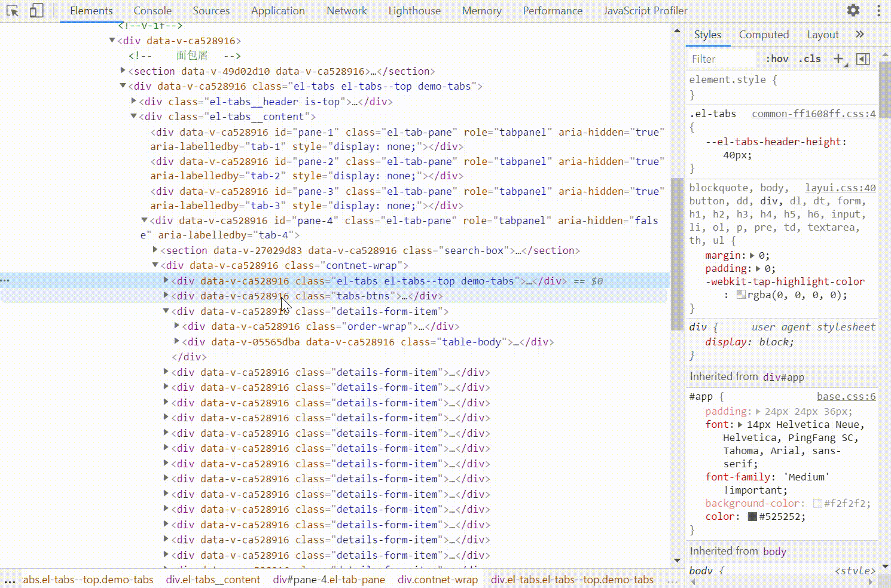Open the Layout pane tab
Image resolution: width=891 pixels, height=588 pixels.
click(823, 35)
